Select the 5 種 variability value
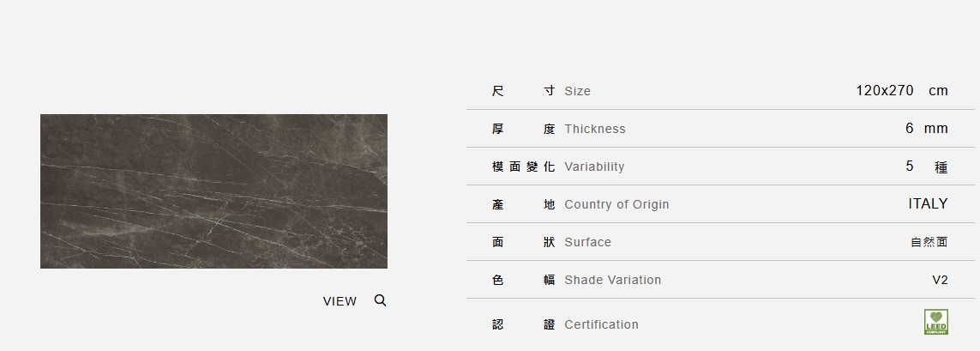Viewport: 980px width, 351px height. pos(926,166)
